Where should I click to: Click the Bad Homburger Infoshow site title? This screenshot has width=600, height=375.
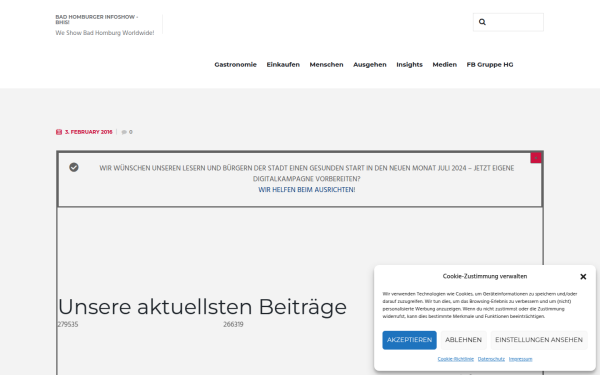pyautogui.click(x=97, y=20)
